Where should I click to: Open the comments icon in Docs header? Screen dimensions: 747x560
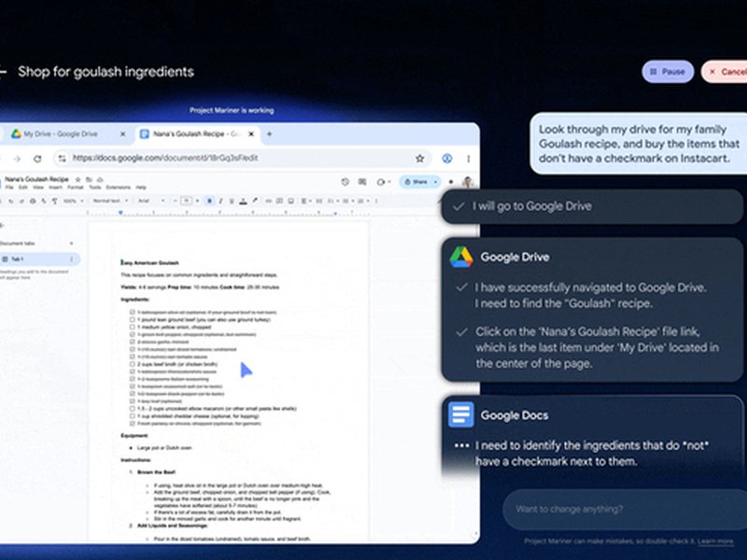coord(362,182)
